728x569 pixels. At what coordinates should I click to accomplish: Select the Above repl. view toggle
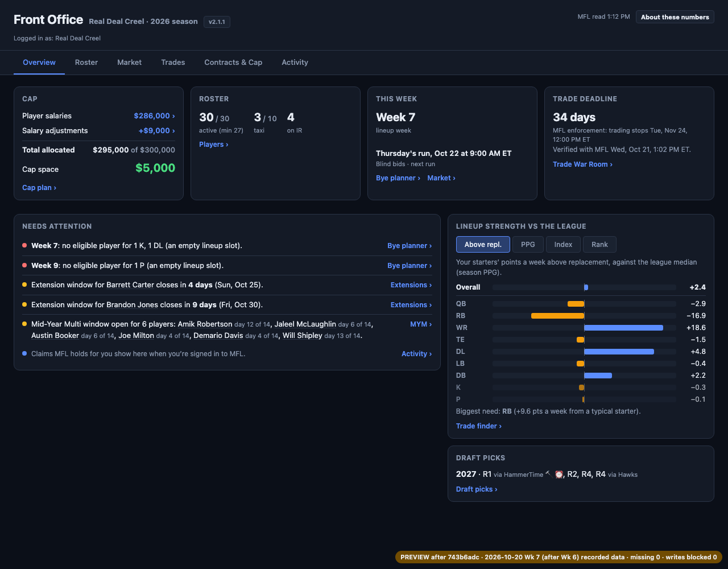[483, 245]
